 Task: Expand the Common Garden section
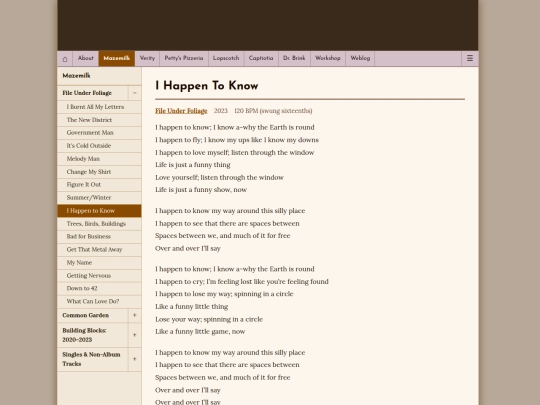point(135,315)
